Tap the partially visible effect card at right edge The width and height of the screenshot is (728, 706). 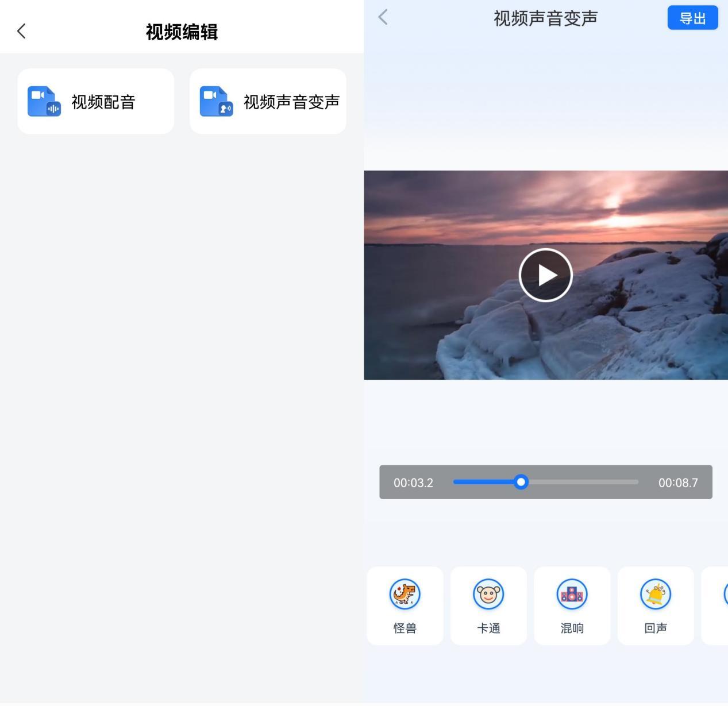click(x=717, y=605)
